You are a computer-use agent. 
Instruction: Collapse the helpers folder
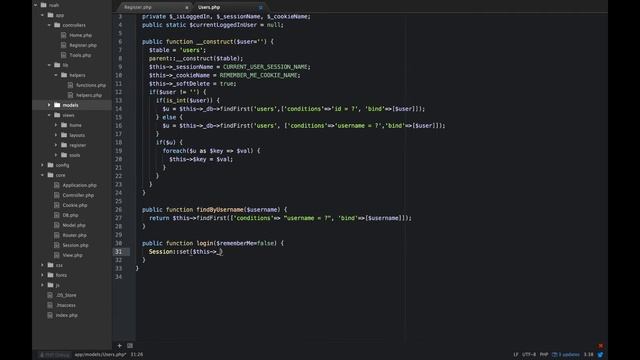(x=56, y=75)
